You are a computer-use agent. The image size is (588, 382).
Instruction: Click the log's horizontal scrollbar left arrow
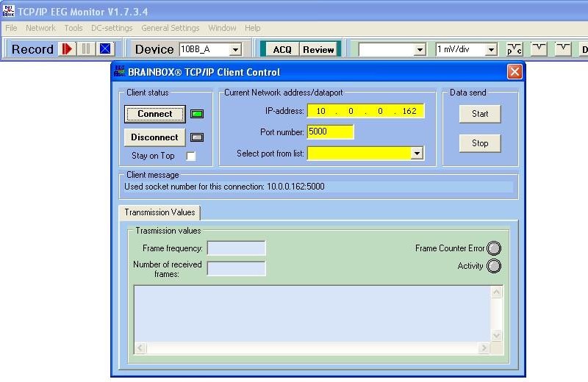[x=140, y=348]
